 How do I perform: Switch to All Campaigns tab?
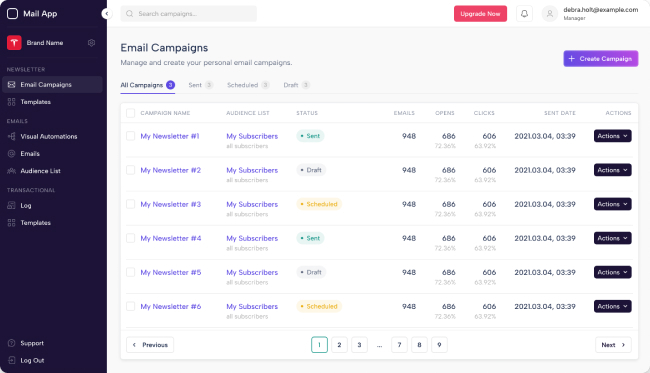148,85
